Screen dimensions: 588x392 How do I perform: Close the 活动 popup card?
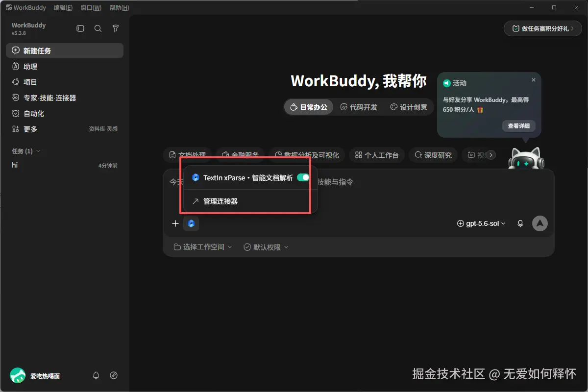(x=534, y=80)
